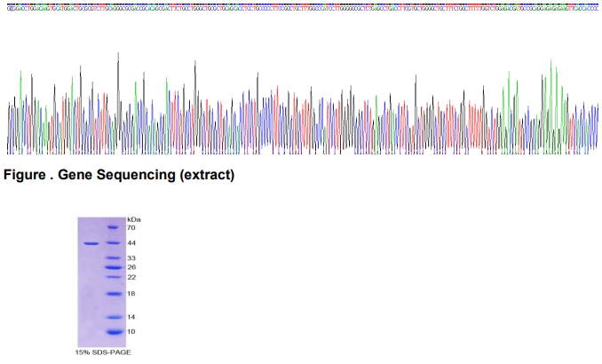Screen dimensions: 602x364
Task: Select the 26 kDa marker label
Action: click(131, 267)
